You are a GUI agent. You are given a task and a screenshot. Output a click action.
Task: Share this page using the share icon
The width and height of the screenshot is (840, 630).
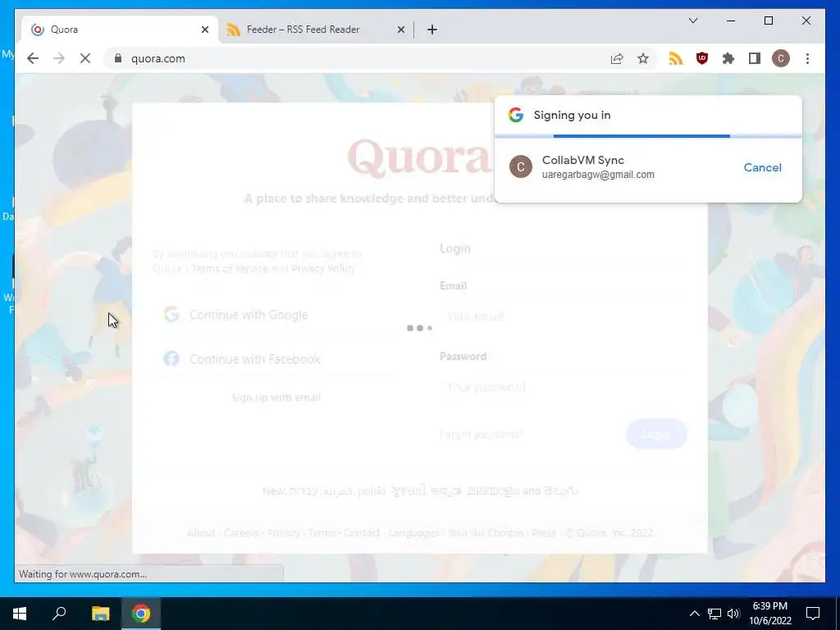(x=617, y=58)
